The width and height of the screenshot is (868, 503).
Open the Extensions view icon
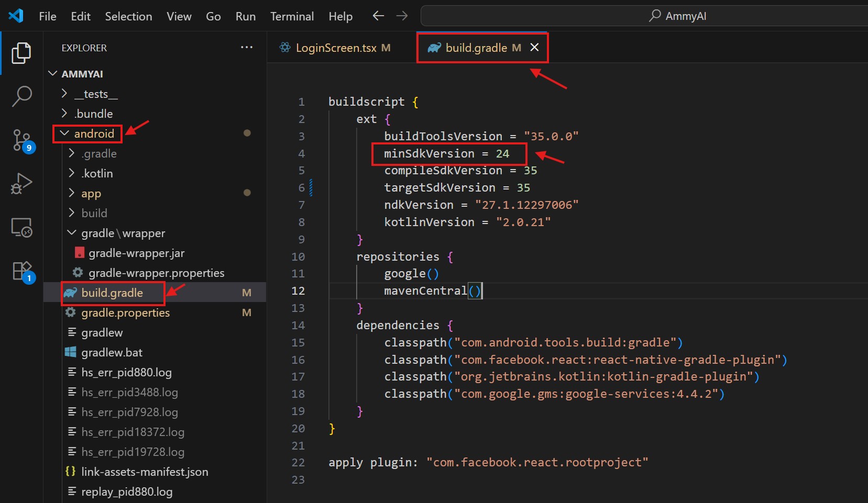click(21, 271)
